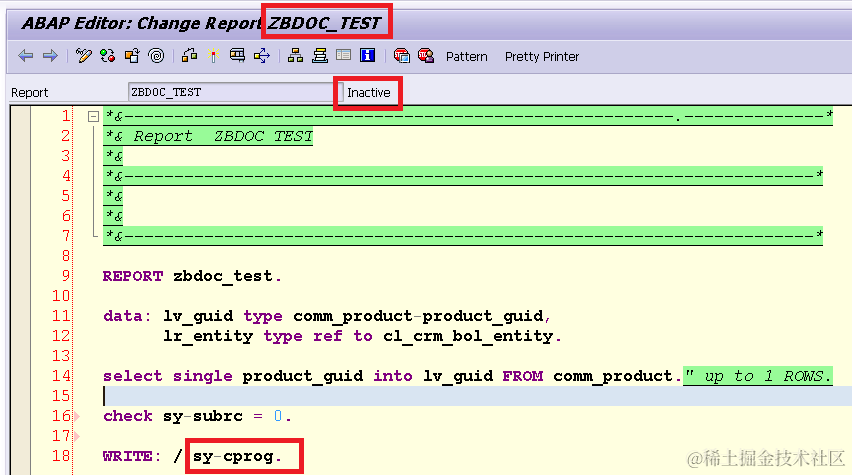Click the check sy-subrc line

pos(197,416)
